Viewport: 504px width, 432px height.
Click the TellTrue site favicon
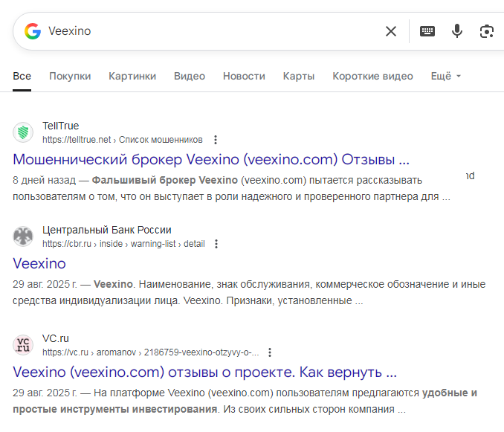tap(23, 132)
